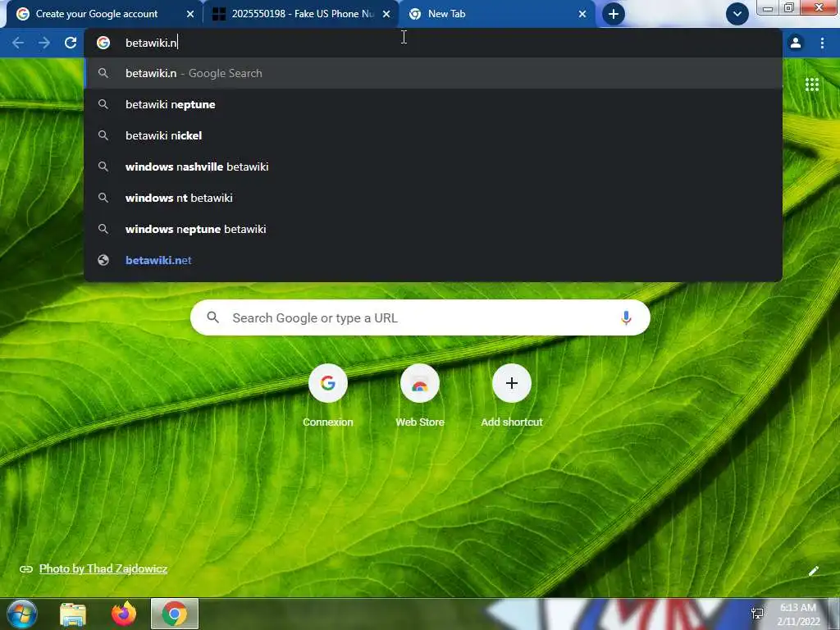Switch to the Fake US Phone Number tab
The height and width of the screenshot is (630, 840).
tap(302, 14)
